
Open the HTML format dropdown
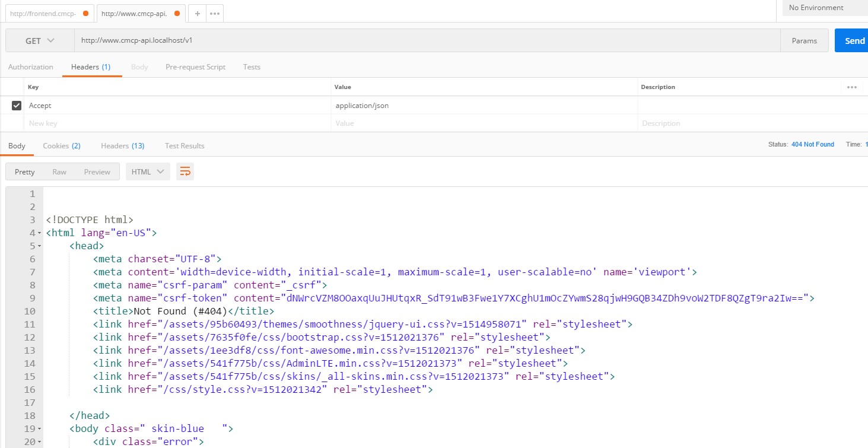click(x=148, y=171)
